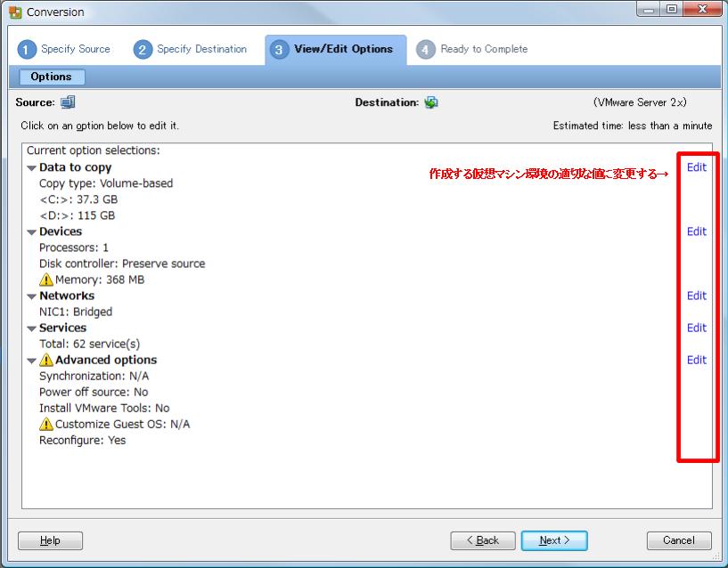
Task: Select the Data to copy heading
Action: point(75,167)
